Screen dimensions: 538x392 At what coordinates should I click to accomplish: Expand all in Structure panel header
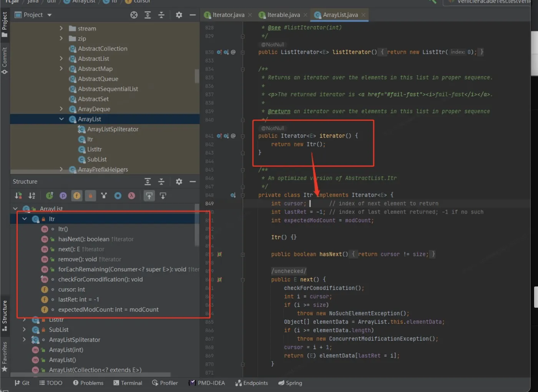pyautogui.click(x=148, y=181)
